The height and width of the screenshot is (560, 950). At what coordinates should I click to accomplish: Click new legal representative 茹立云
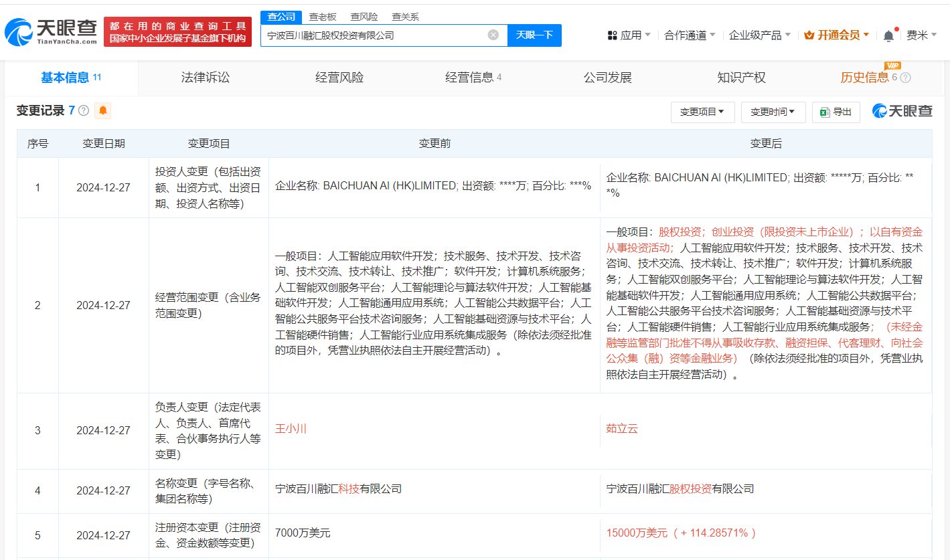pos(622,429)
